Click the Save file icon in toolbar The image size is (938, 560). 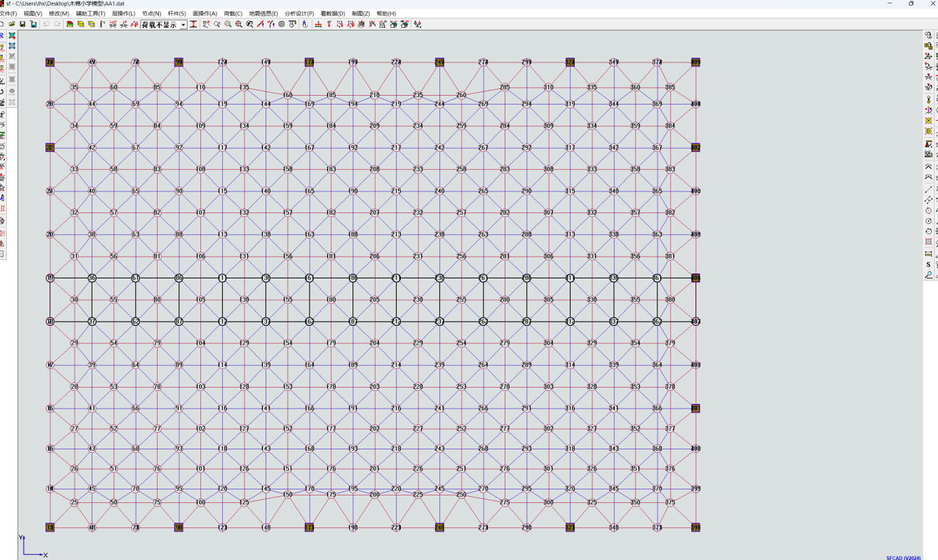click(x=22, y=24)
